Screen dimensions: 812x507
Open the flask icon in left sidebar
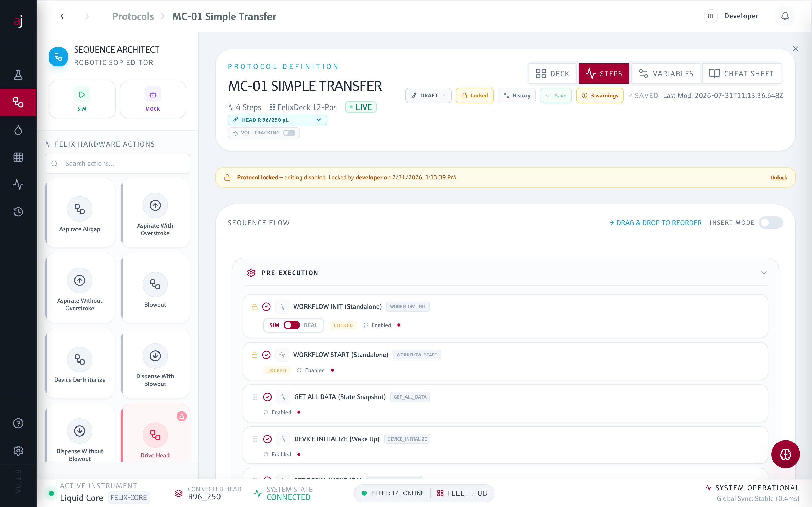click(18, 75)
